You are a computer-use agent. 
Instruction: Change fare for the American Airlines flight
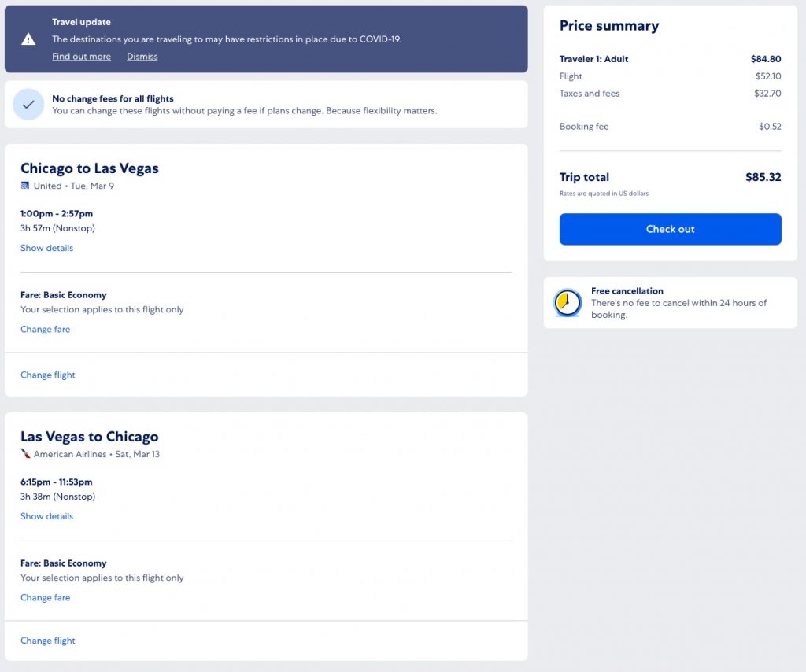click(x=45, y=598)
